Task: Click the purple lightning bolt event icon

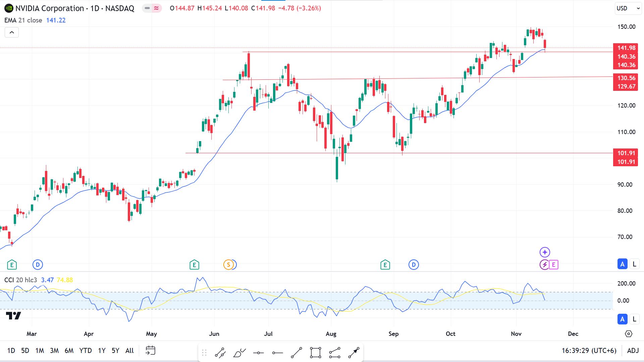Action: (544, 265)
